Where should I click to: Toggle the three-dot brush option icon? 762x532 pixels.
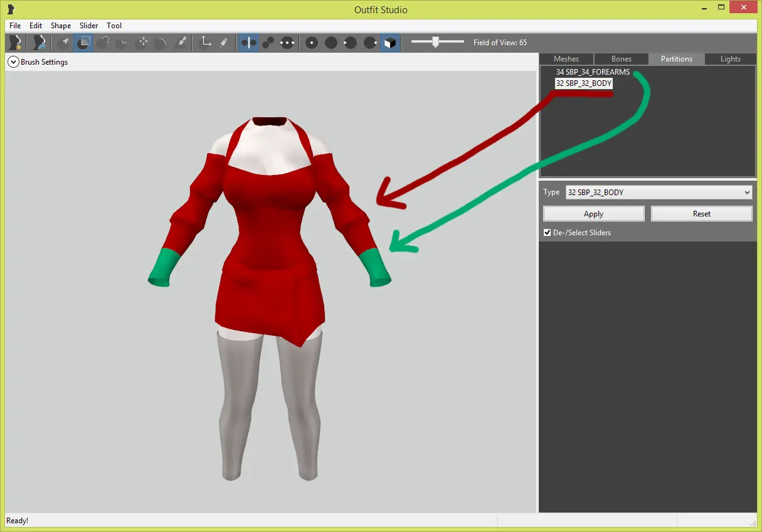[x=287, y=43]
